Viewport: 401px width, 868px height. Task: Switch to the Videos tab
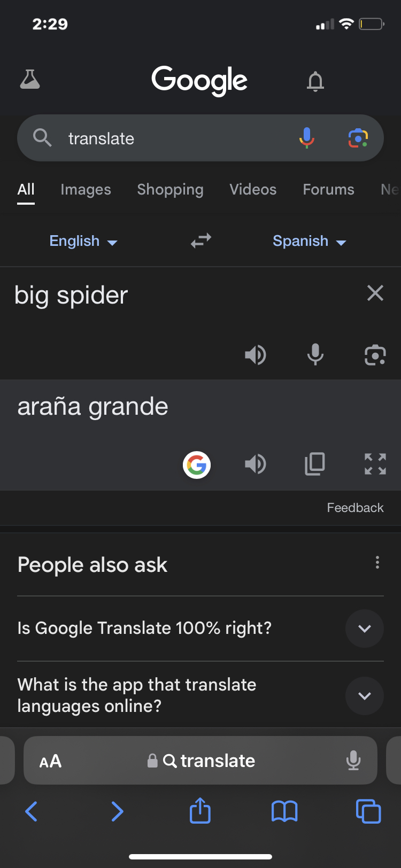point(253,190)
